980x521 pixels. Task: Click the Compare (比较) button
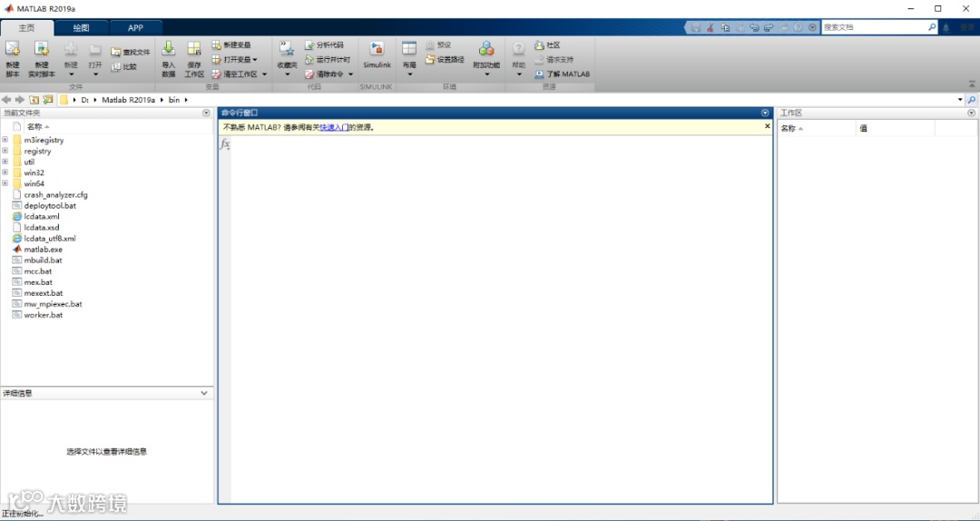[x=123, y=66]
